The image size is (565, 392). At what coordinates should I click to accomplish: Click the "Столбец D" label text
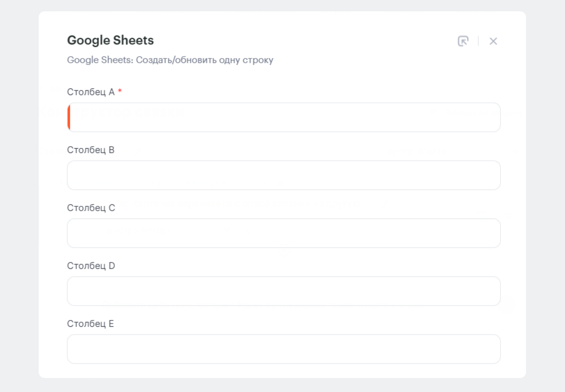(x=91, y=266)
